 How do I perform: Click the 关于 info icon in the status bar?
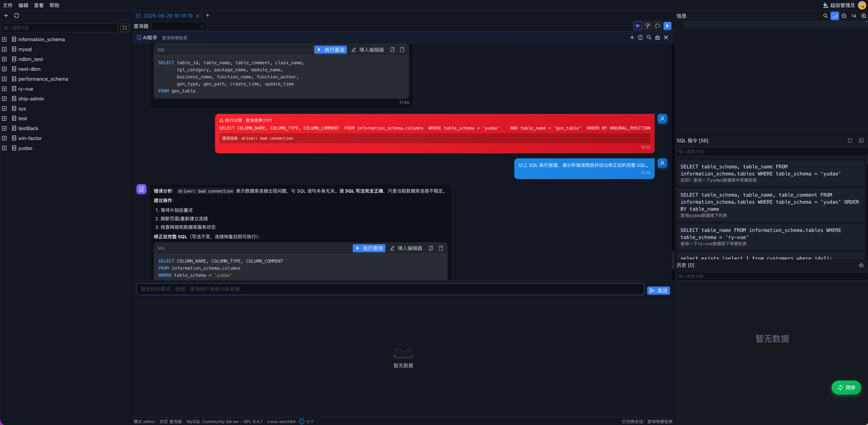pyautogui.click(x=302, y=421)
